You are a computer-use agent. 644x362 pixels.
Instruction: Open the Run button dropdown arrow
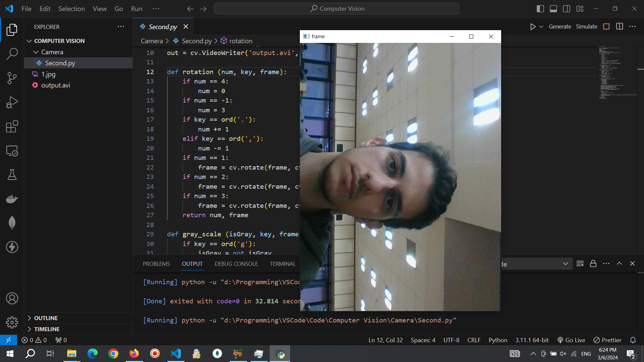[541, 26]
